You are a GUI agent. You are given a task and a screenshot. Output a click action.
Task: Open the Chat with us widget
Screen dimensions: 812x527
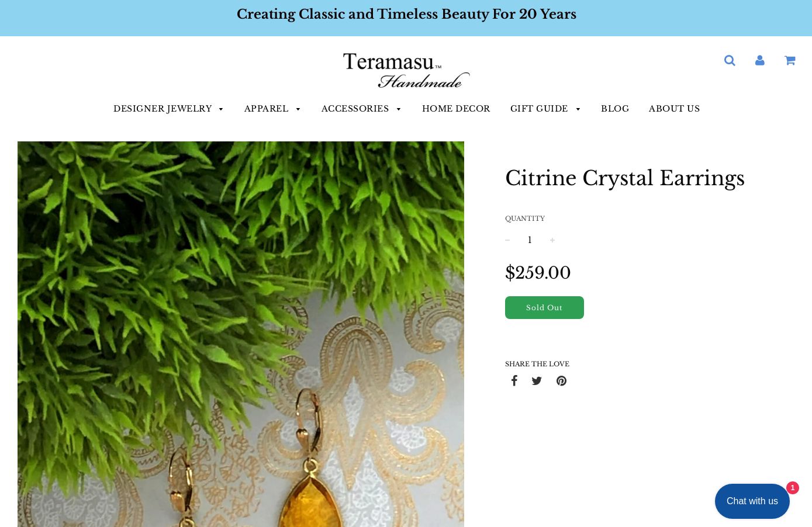752,501
